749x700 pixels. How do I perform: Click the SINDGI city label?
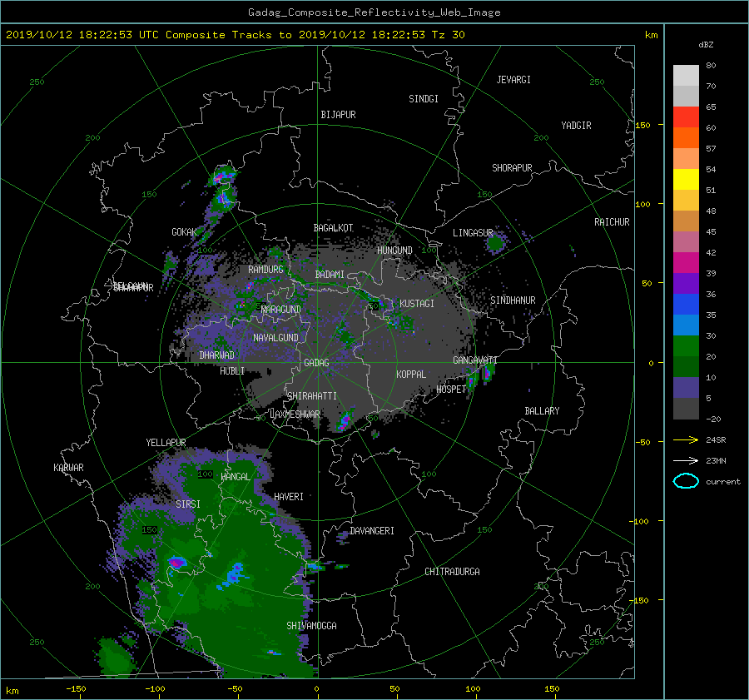tap(424, 99)
